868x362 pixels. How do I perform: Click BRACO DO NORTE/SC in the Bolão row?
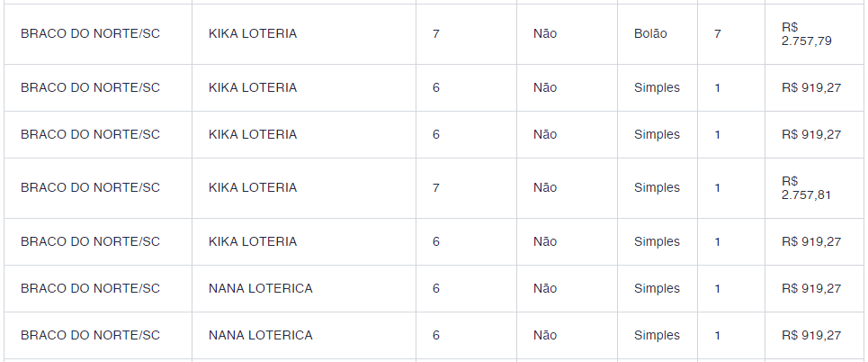pos(90,34)
